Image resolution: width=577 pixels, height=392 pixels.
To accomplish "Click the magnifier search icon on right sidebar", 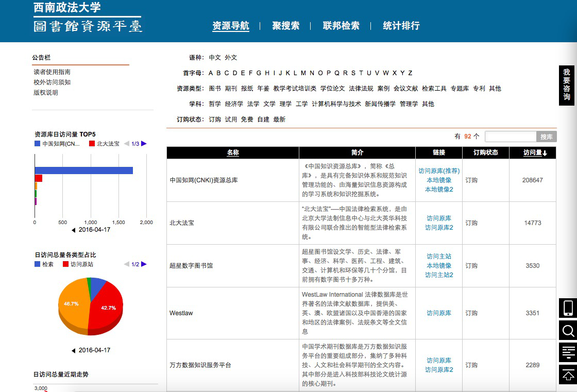I will pos(568,330).
